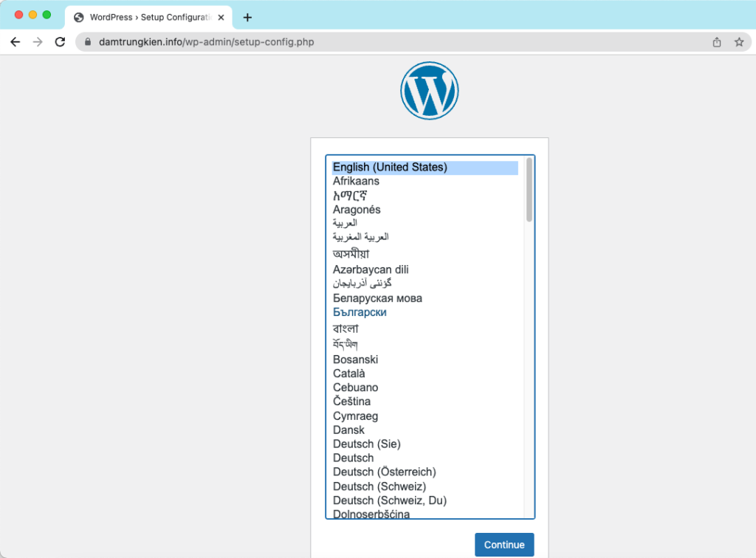Screen dimensions: 756x558
Task: Click the Continue button
Action: 504,545
